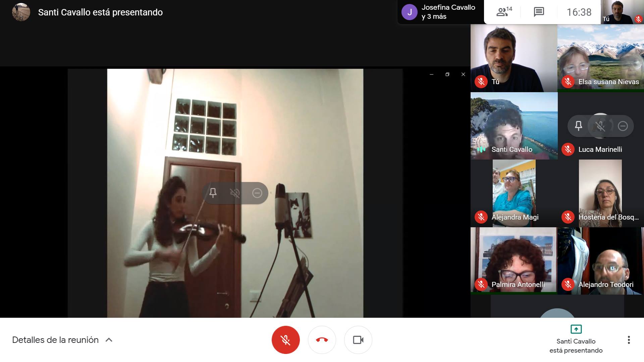Click the muted mic icon on Palmira Antonelli
Screen dimensions: 644x362
[x=481, y=285]
